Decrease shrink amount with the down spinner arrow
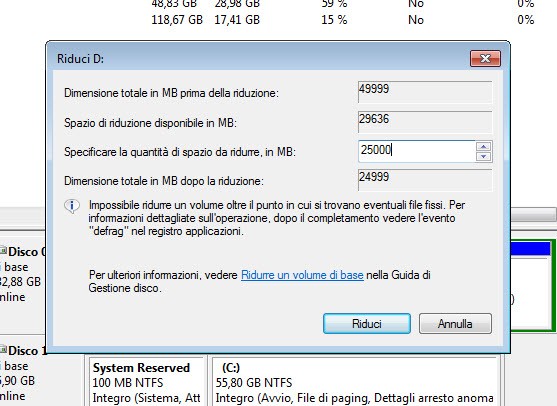Image resolution: width=557 pixels, height=406 pixels. (483, 157)
